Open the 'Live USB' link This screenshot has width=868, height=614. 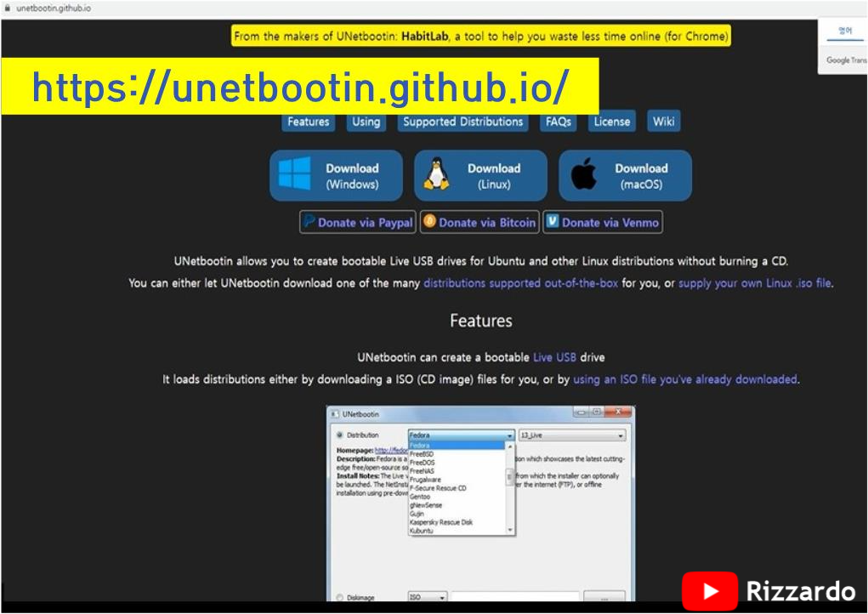554,357
